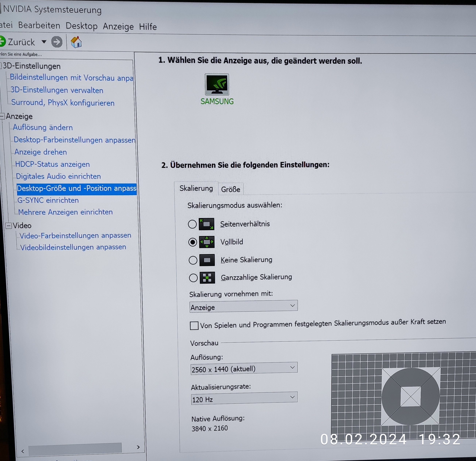Open the Auflösung resolution dropdown
Viewport: 476px width, 461px height.
244,369
